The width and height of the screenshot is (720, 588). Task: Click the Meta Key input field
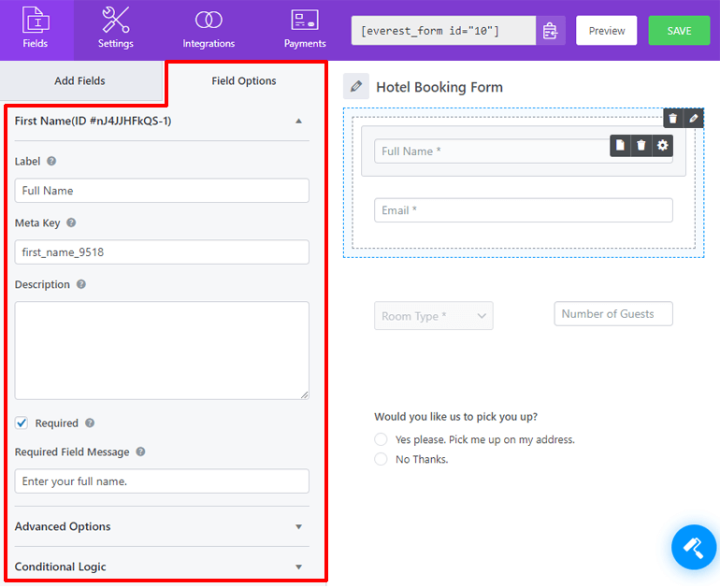(x=162, y=252)
